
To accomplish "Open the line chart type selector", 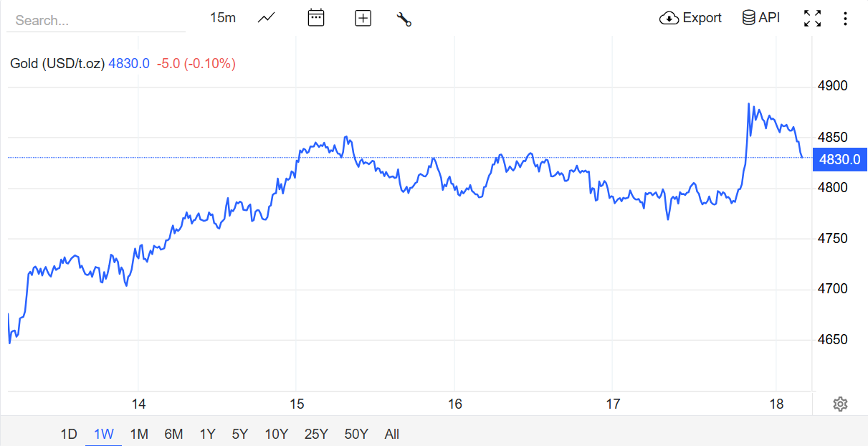I will point(267,18).
